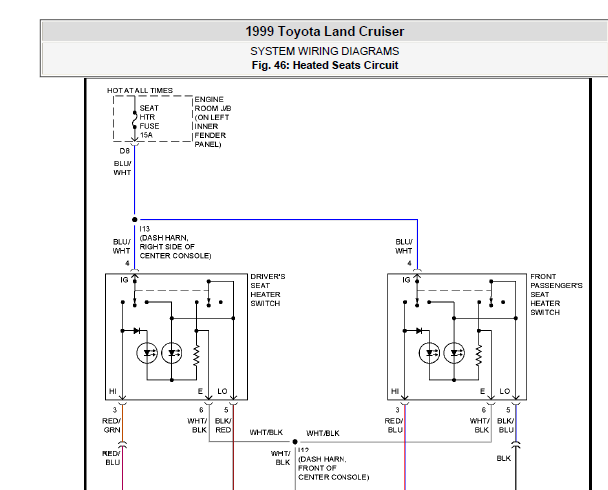Select the "RED/BLU" label under the passenger's switch
608x490 pixels.
coord(394,425)
